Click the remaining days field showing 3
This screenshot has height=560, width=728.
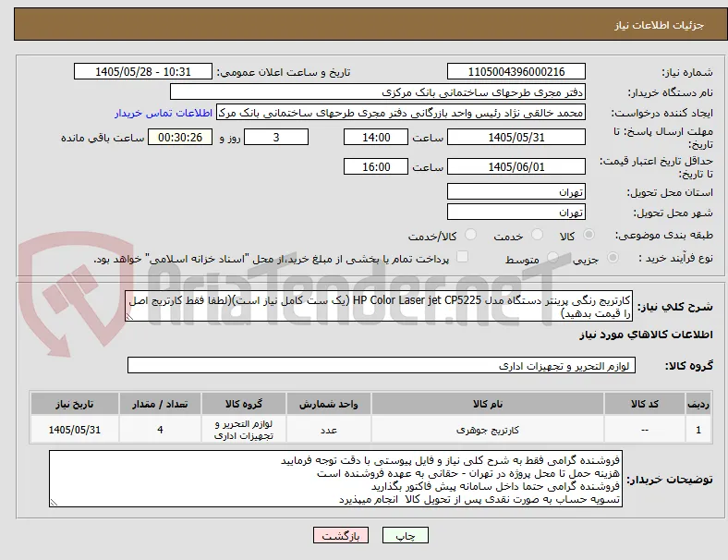276,137
